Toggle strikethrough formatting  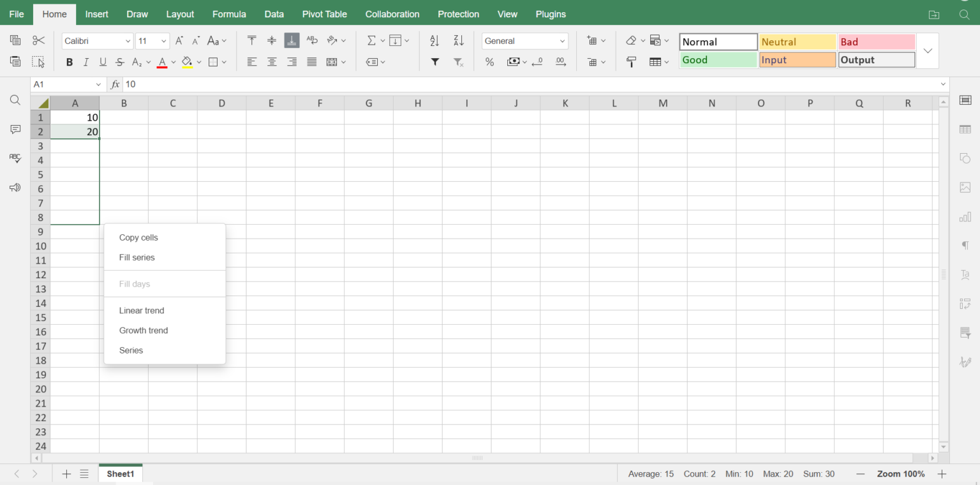coord(119,62)
